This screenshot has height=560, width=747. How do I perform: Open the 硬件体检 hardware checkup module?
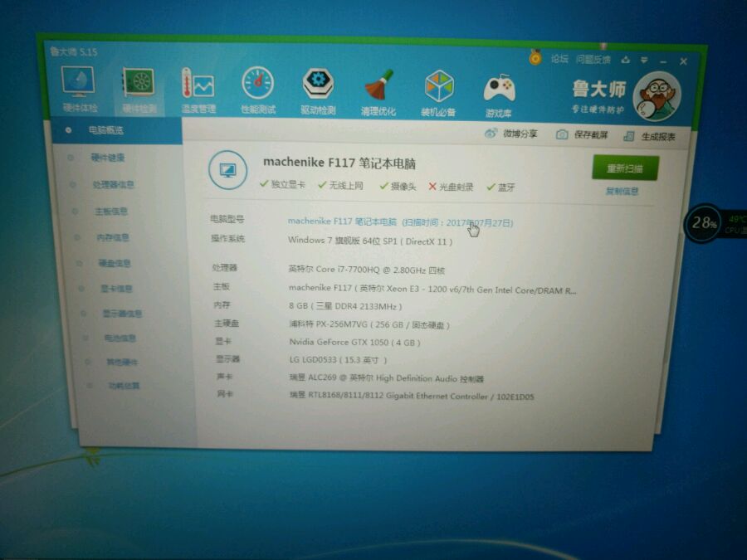(x=79, y=90)
